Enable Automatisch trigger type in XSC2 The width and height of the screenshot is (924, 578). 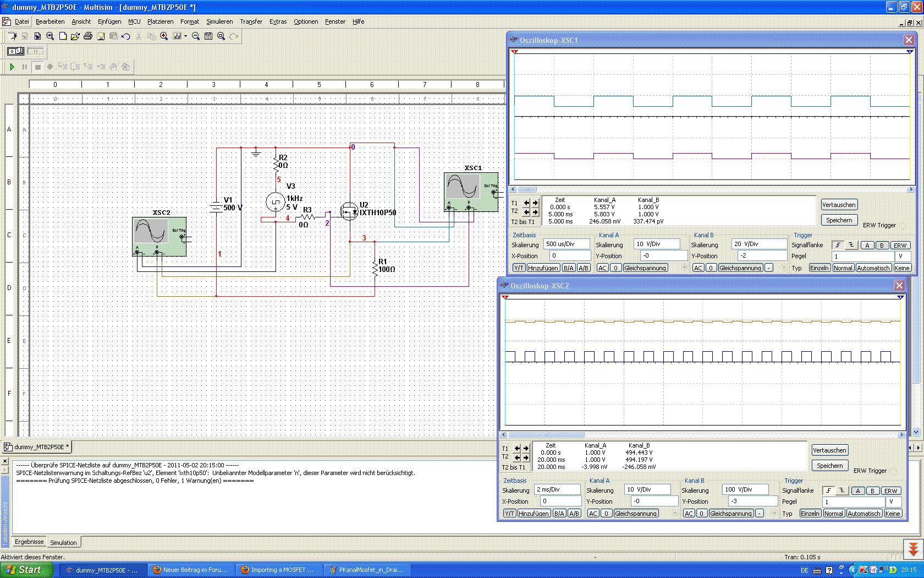tap(864, 514)
